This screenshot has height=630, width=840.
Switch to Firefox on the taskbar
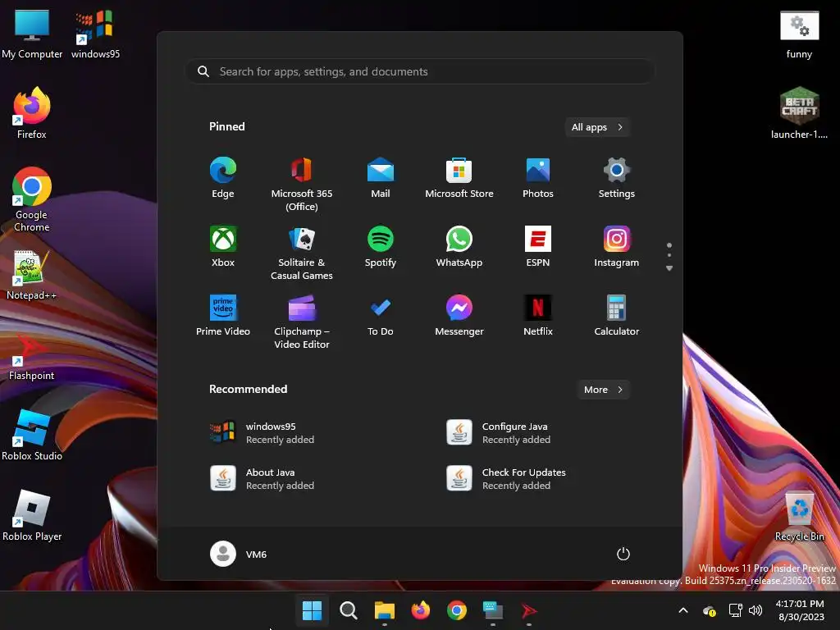point(421,610)
